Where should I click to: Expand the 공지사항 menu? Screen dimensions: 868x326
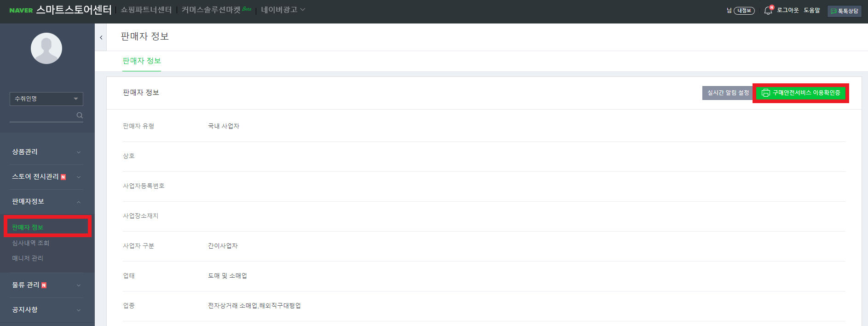tap(46, 310)
